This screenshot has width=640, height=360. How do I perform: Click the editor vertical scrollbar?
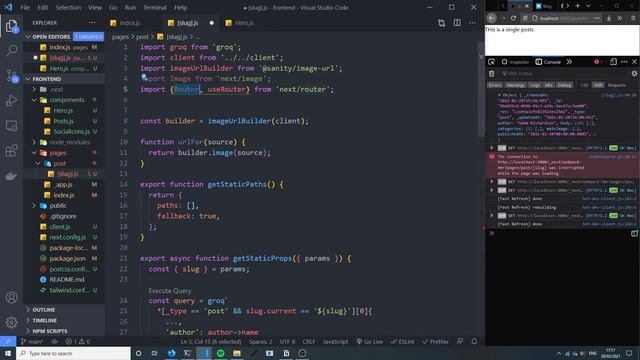click(481, 90)
